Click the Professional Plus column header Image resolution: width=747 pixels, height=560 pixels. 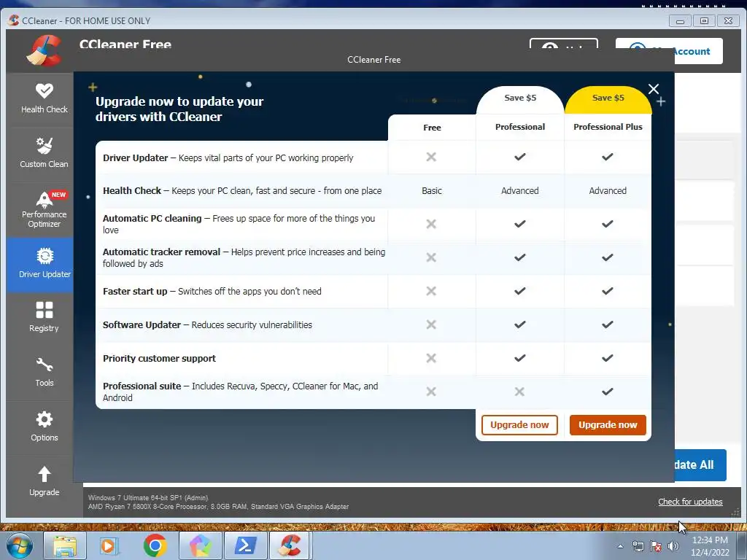tap(608, 127)
